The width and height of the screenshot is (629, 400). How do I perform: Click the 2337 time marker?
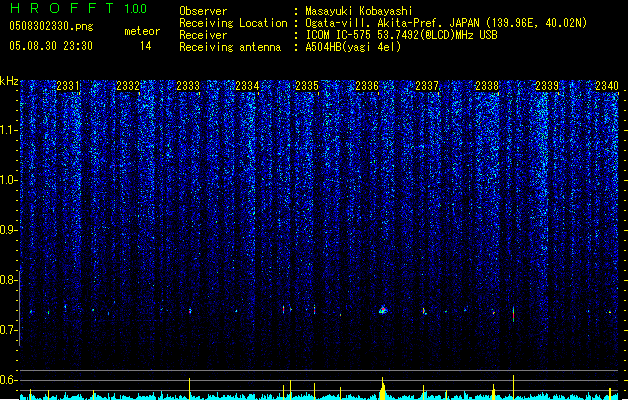[427, 86]
